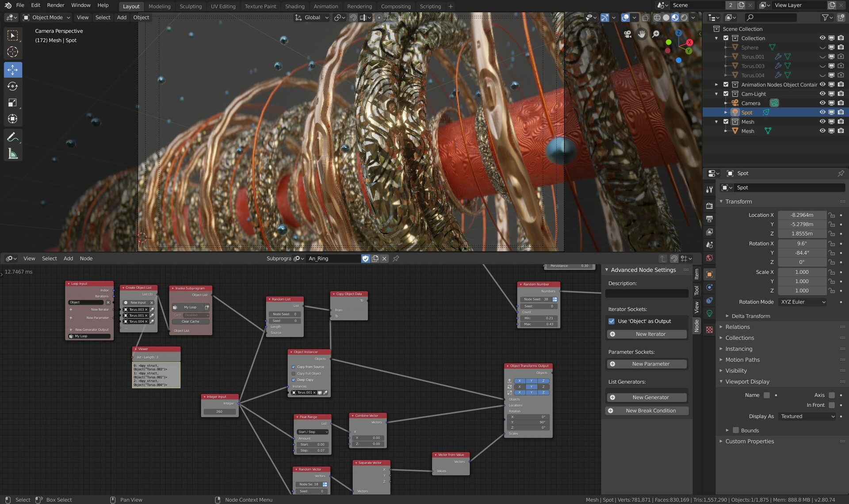Open the Global orientation dropdown

tap(312, 18)
